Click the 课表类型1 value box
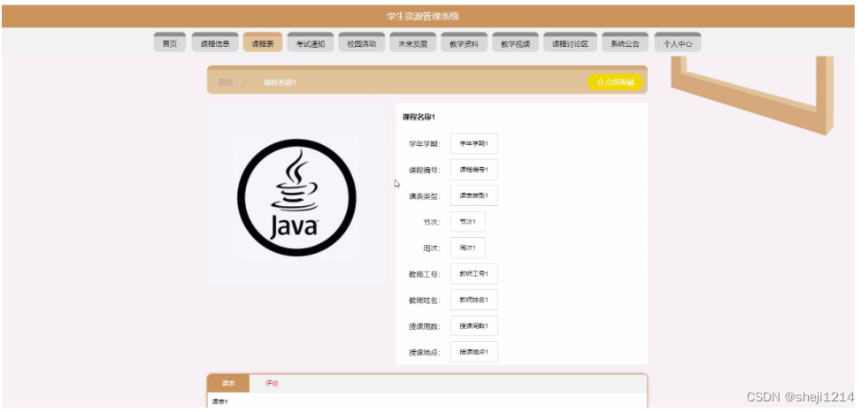Screen dimensions: 868x412 [x=474, y=195]
